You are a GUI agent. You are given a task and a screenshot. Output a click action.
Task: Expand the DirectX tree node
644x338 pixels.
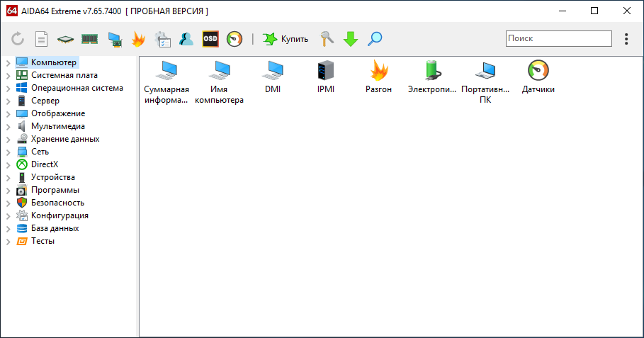(x=9, y=164)
